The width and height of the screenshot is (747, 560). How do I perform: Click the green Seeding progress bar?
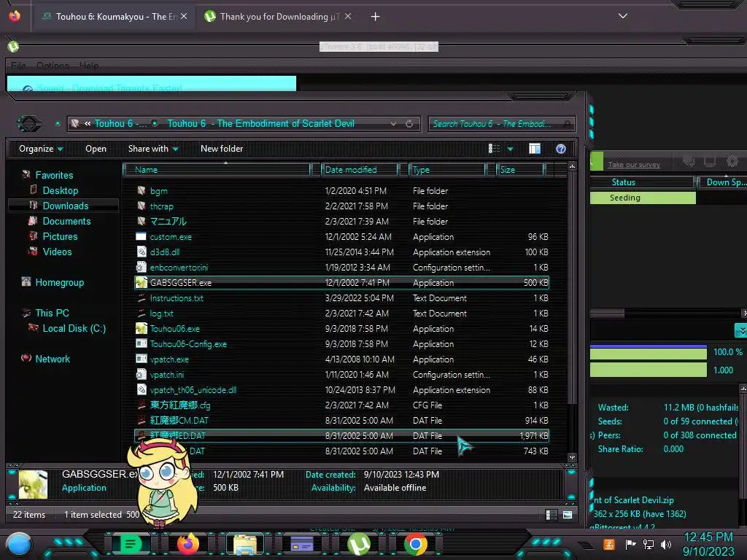pyautogui.click(x=642, y=198)
